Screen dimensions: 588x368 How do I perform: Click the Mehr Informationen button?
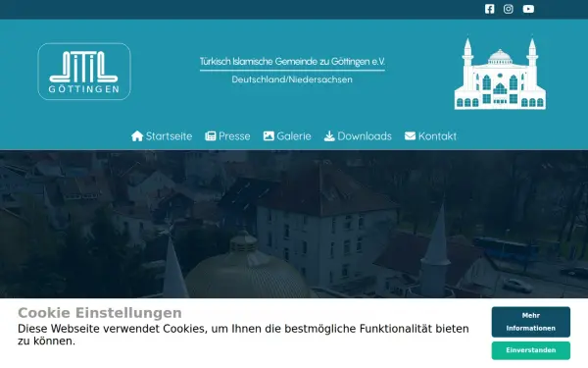click(531, 322)
